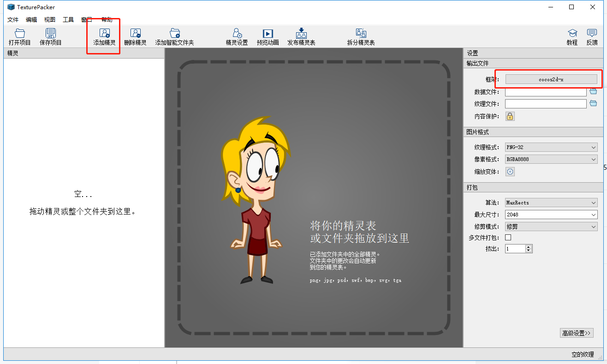Image resolution: width=607 pixels, height=364 pixels.
Task: Toggle the 内容保护 lock
Action: click(x=510, y=116)
